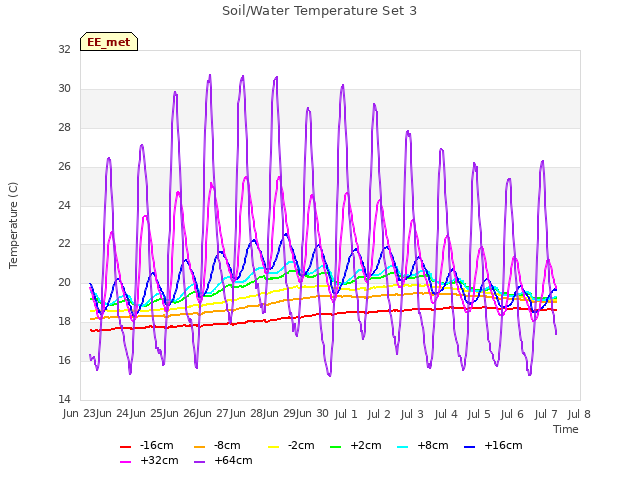Click the 20 y-axis tick label
The image size is (640, 480).
(x=64, y=282)
